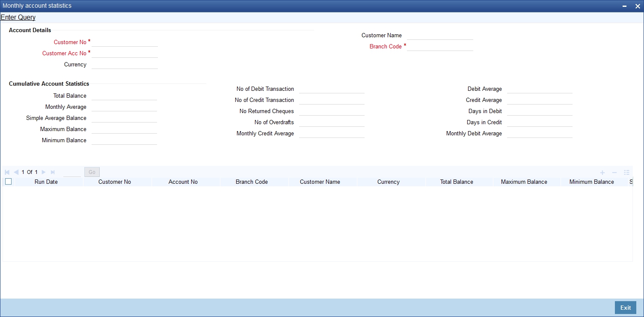Go to the previous page of grid records
Image resolution: width=644 pixels, height=317 pixels.
(x=16, y=172)
